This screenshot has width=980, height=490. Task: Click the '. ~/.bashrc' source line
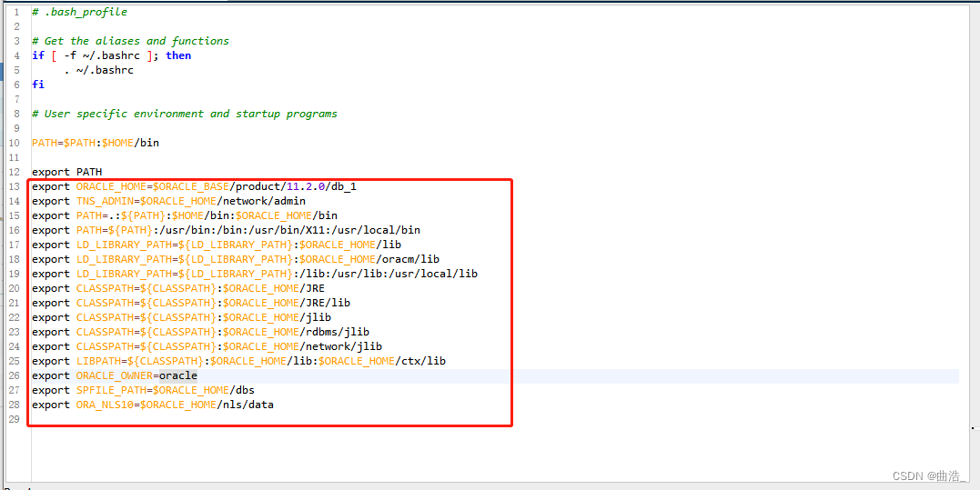pos(99,70)
